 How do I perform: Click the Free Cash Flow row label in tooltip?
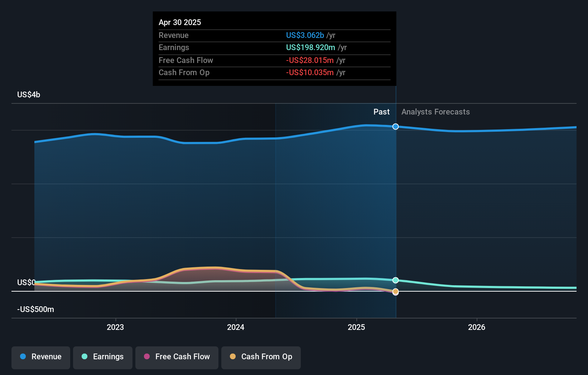186,60
